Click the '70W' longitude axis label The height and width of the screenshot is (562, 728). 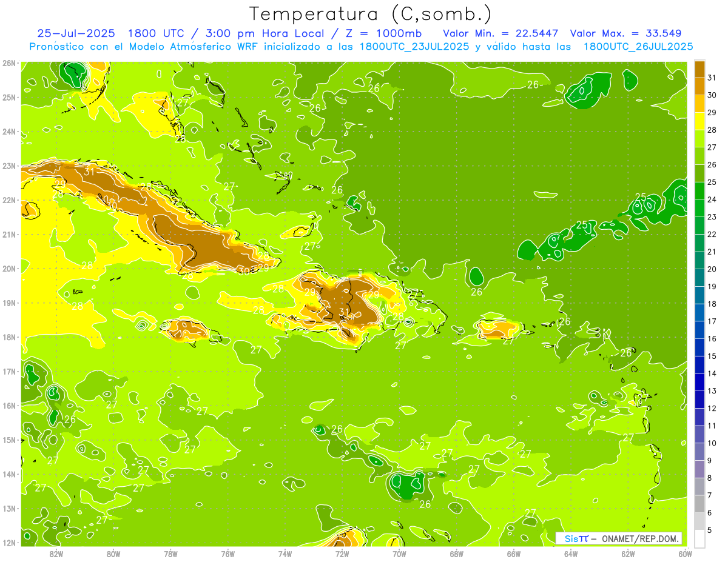[399, 554]
